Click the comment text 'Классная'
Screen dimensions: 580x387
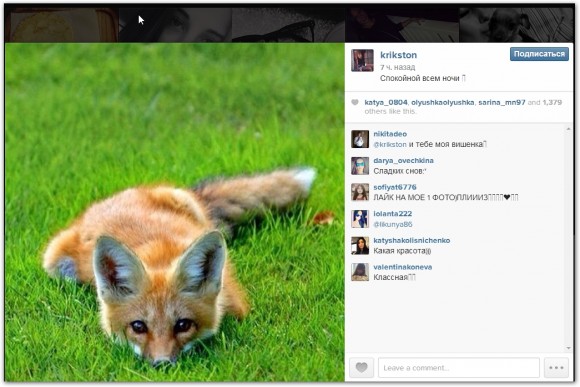click(390, 277)
